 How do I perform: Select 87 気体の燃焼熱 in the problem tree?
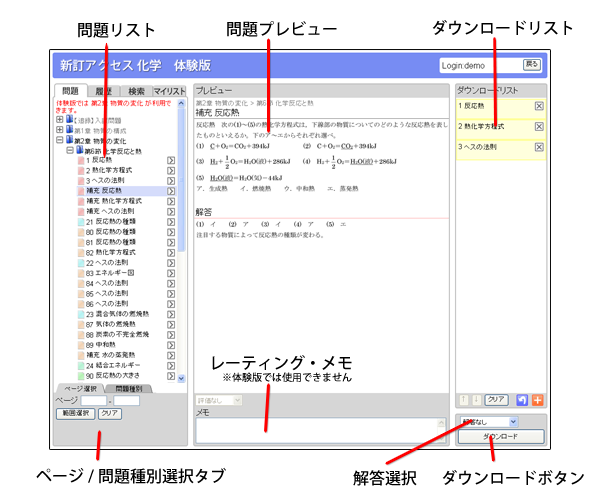pyautogui.click(x=110, y=325)
